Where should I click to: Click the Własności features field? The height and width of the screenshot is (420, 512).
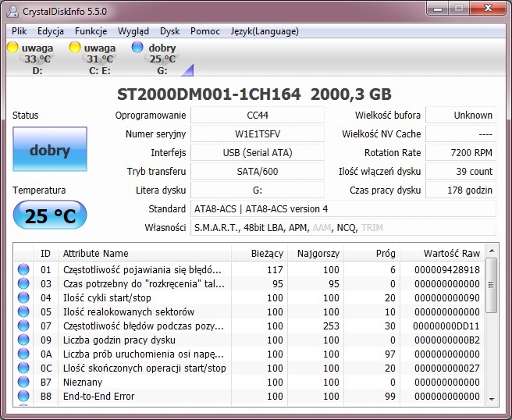pos(343,227)
